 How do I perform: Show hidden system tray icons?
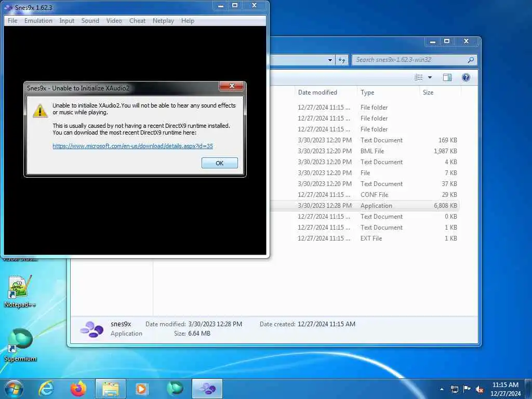(442, 389)
